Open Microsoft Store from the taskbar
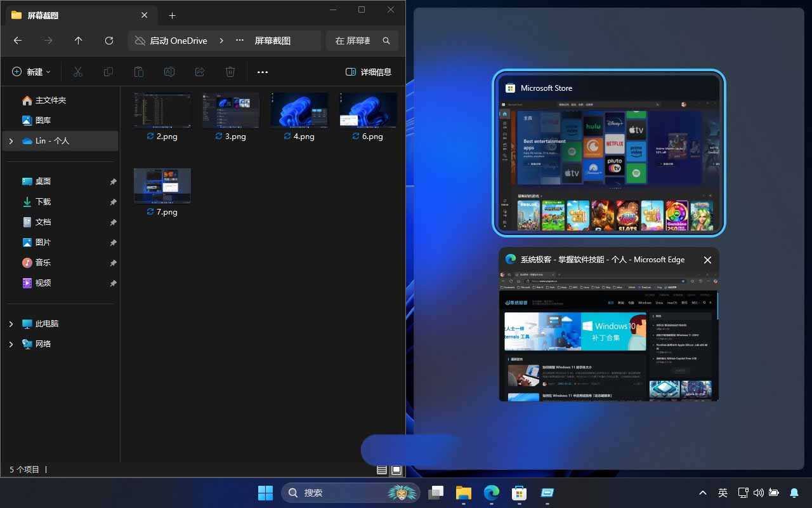 pos(519,492)
